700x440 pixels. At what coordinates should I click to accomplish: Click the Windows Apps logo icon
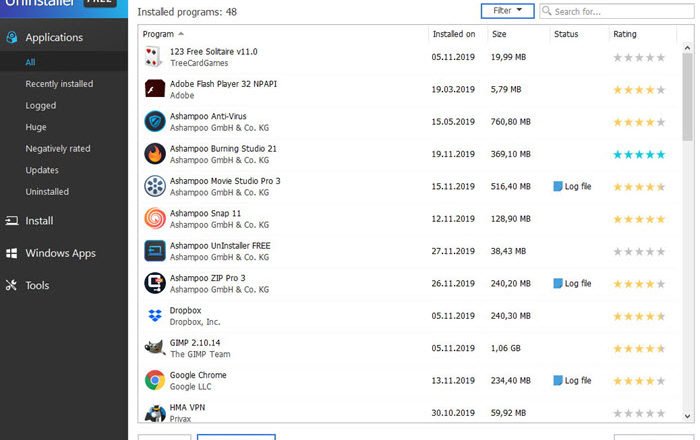tap(12, 253)
